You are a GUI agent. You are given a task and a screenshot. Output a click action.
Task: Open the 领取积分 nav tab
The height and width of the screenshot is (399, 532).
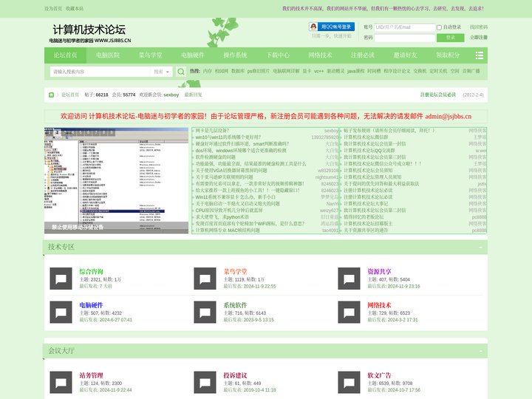point(448,55)
